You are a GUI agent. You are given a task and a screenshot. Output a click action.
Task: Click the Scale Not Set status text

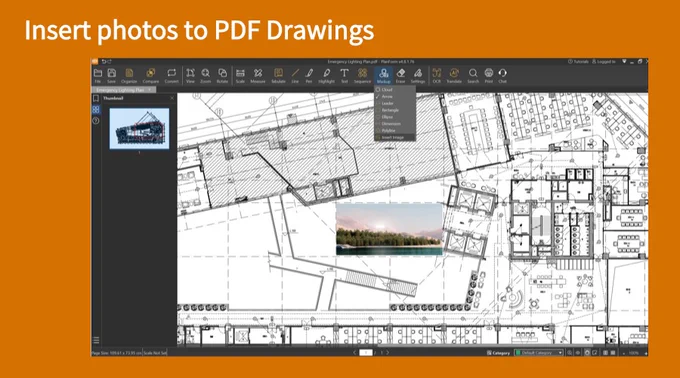pyautogui.click(x=155, y=353)
